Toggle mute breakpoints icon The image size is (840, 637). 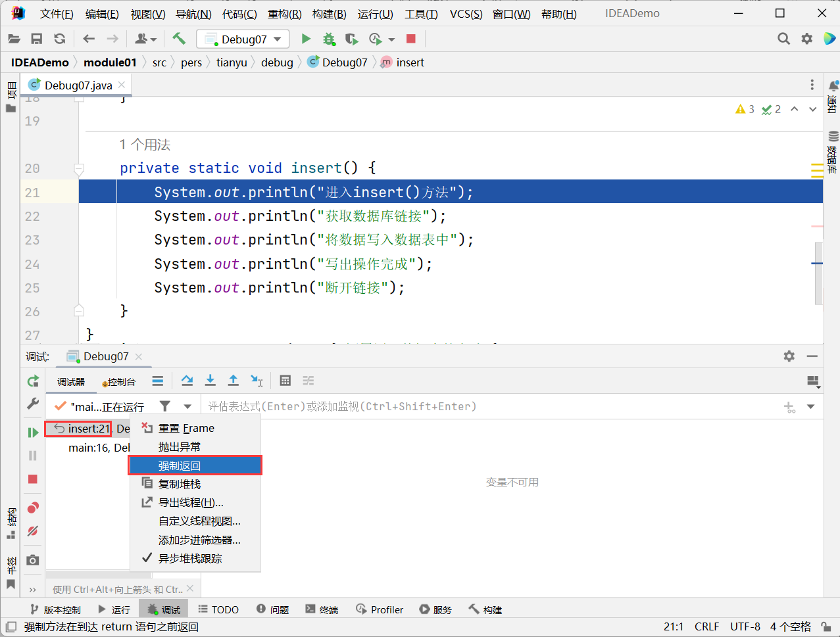click(x=33, y=531)
